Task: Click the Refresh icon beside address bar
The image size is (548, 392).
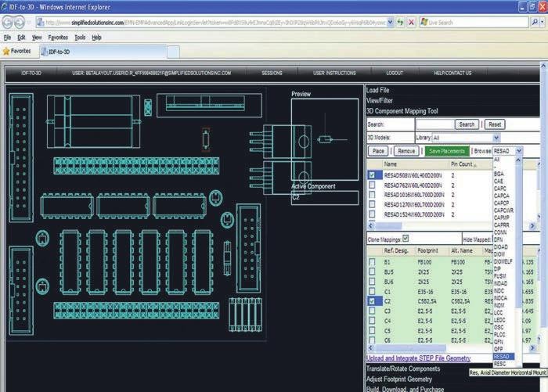Action: click(400, 23)
